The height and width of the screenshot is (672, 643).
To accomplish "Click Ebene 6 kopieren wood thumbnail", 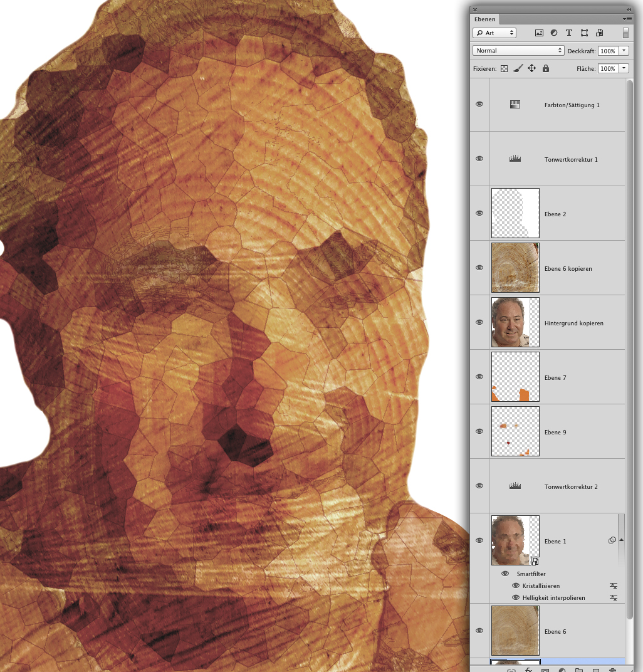I will [x=515, y=268].
